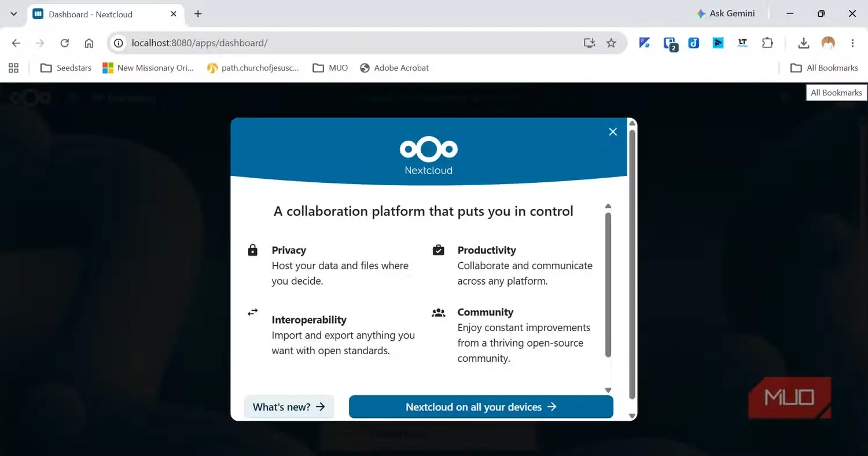Open a new browser tab
The width and height of the screenshot is (868, 456).
[198, 14]
